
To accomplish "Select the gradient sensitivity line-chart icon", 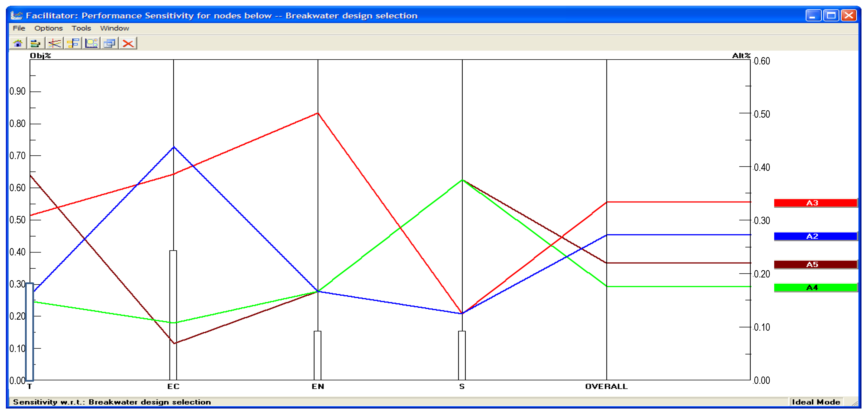I will tap(54, 43).
